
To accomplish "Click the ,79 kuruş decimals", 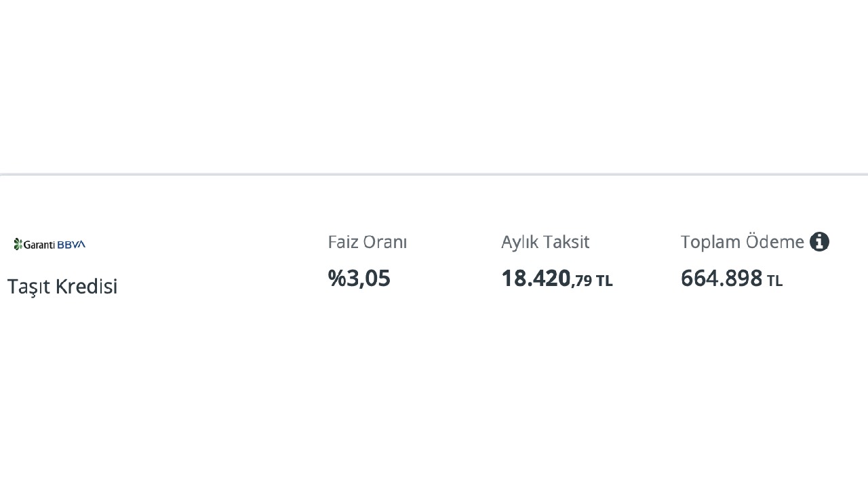I will click(x=582, y=281).
